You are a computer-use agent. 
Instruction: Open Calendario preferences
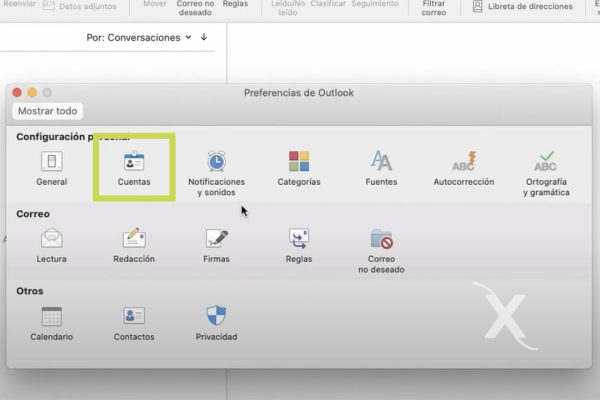coord(52,324)
